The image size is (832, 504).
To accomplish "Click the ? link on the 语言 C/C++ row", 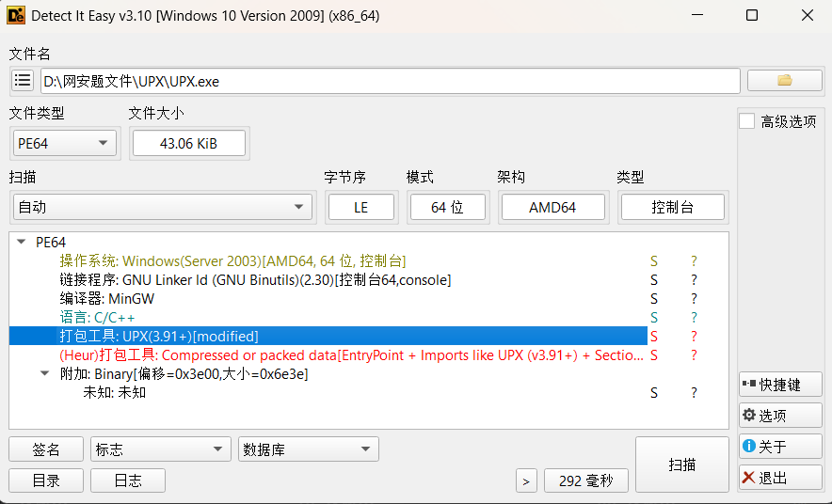I will coord(694,318).
